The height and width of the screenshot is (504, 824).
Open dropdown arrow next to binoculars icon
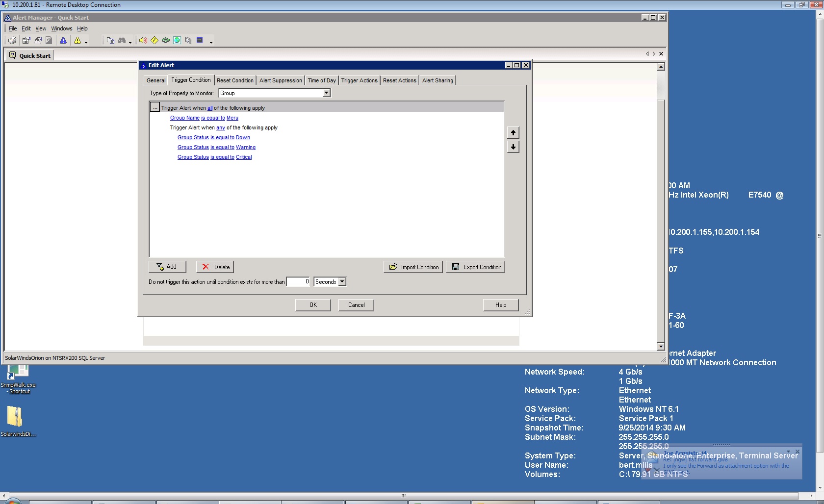click(130, 42)
